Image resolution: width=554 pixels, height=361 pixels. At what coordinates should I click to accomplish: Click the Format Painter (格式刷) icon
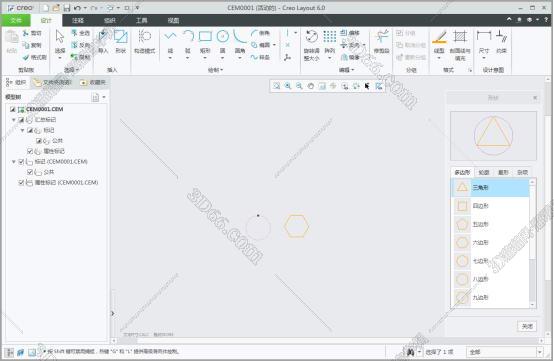[26, 57]
